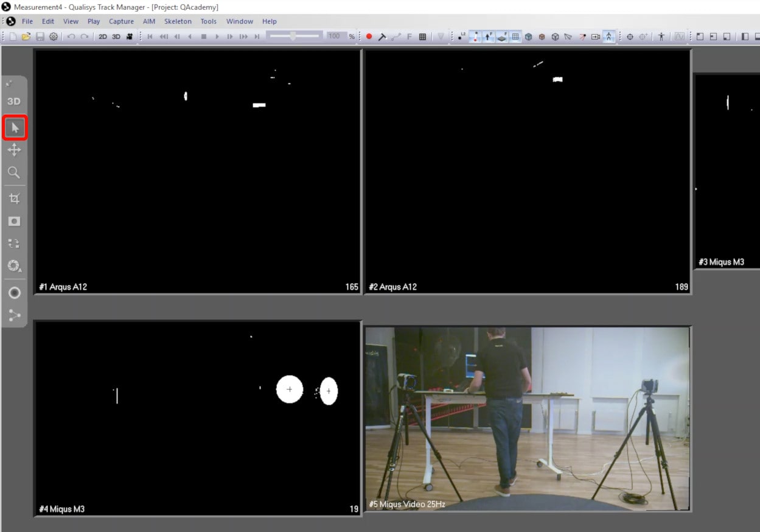Viewport: 760px width, 532px height.
Task: Click the auto exposure aperture tool
Action: (x=15, y=266)
